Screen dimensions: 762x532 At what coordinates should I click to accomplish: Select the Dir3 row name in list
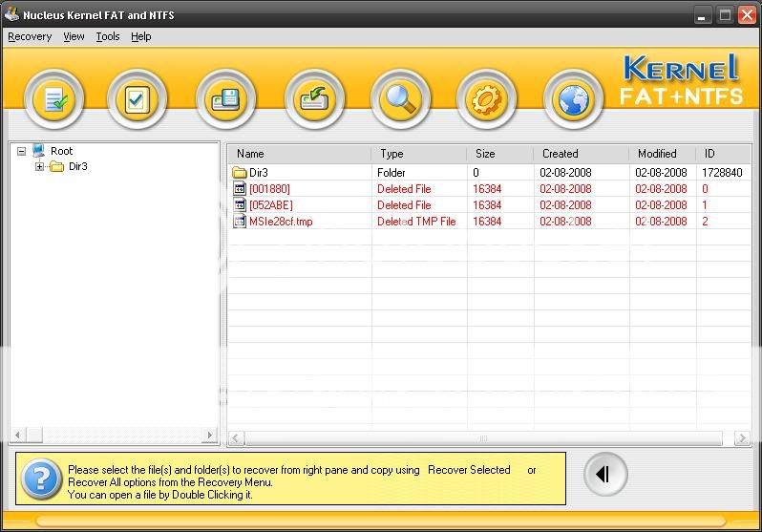click(259, 173)
